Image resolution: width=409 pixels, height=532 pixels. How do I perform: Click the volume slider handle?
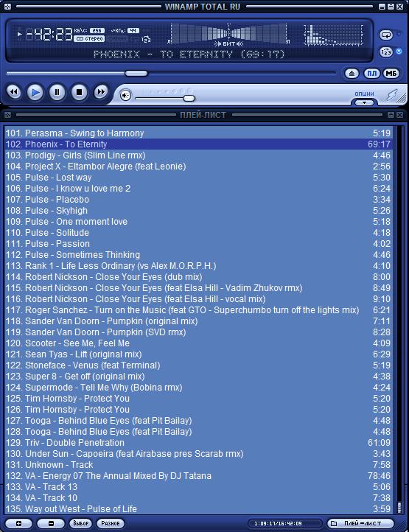(x=189, y=99)
